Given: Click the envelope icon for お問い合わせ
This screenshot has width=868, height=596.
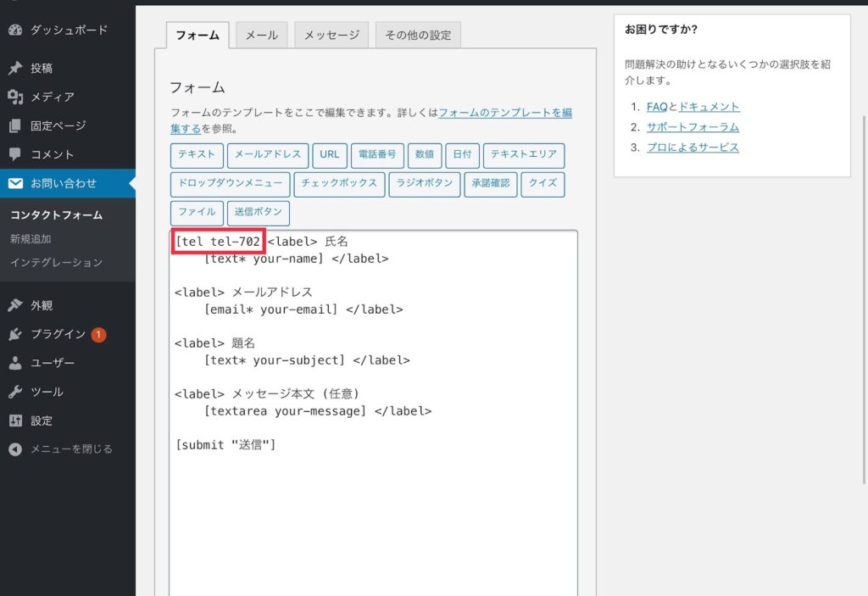Looking at the screenshot, I should (15, 183).
